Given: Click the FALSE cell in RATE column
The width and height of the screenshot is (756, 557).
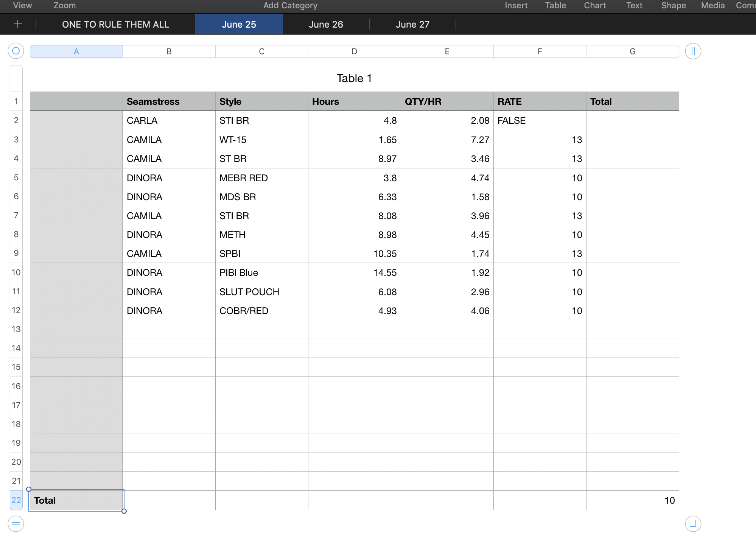Looking at the screenshot, I should (x=539, y=120).
